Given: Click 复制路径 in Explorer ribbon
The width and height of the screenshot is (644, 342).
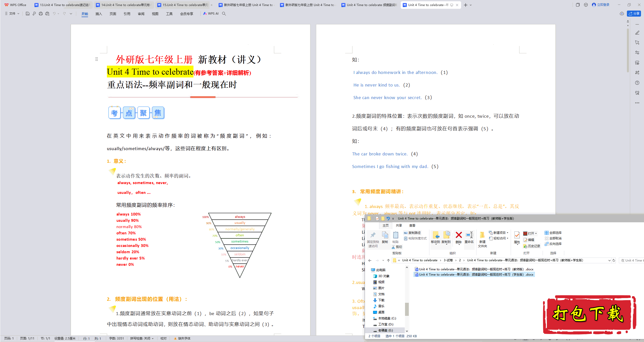Looking at the screenshot, I should coord(412,233).
